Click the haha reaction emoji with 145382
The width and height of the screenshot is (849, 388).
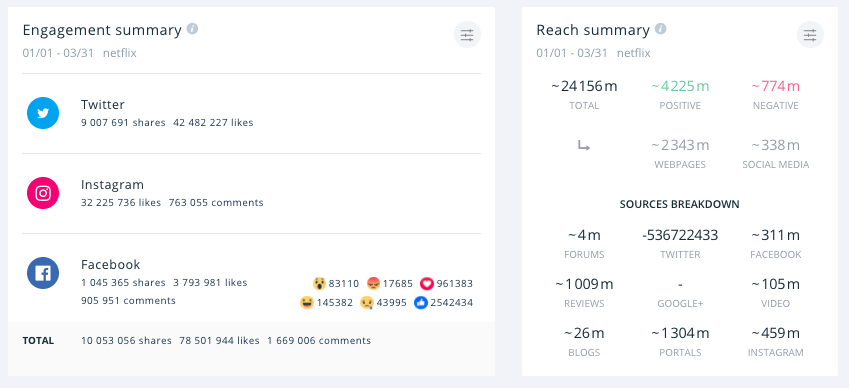pyautogui.click(x=306, y=302)
